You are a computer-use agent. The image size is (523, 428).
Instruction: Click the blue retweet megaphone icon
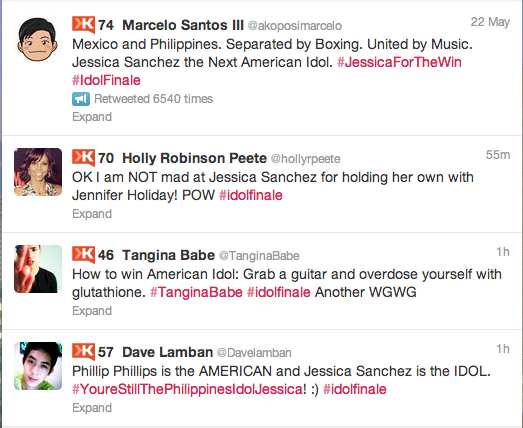[x=81, y=99]
